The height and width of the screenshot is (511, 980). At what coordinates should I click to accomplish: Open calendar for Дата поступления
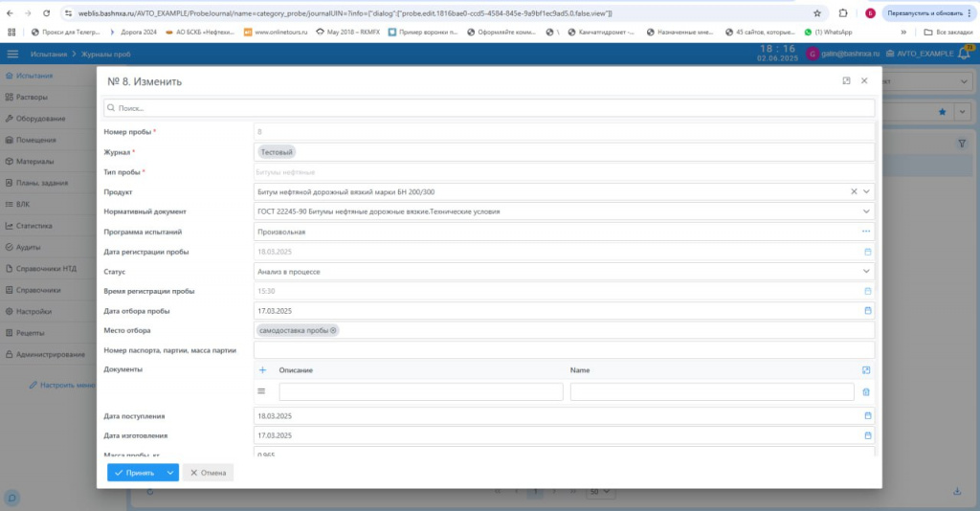point(867,415)
